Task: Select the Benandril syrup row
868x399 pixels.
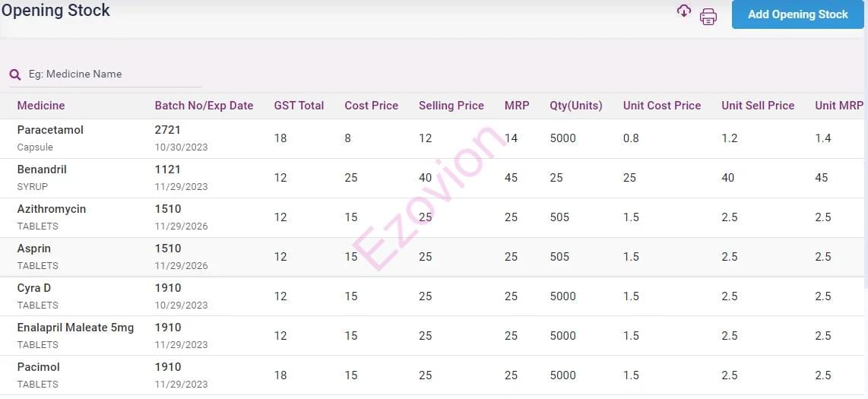Action: (x=42, y=169)
